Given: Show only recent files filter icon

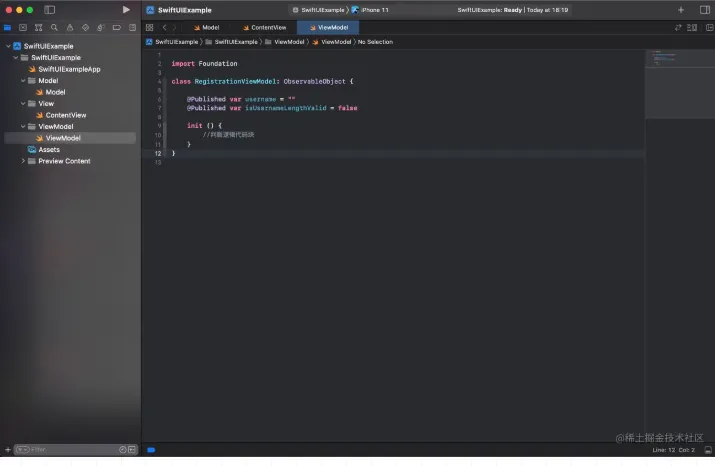Looking at the screenshot, I should tap(122, 450).
